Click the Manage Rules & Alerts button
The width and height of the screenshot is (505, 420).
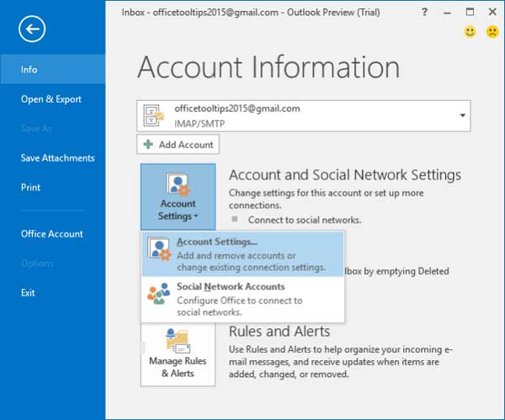pyautogui.click(x=178, y=354)
